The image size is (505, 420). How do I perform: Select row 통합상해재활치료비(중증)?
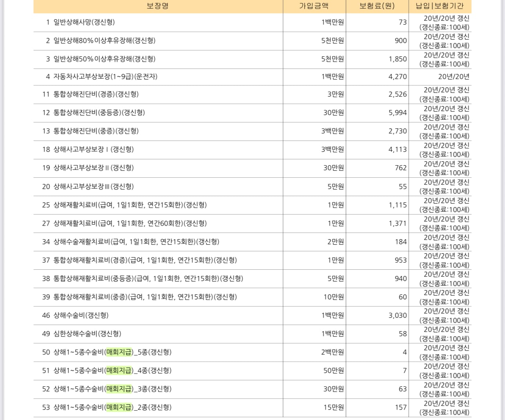coord(252,297)
